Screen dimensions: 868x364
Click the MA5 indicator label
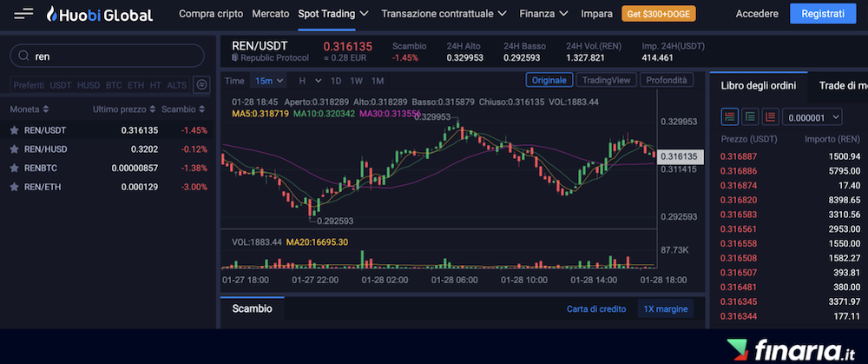pos(260,114)
